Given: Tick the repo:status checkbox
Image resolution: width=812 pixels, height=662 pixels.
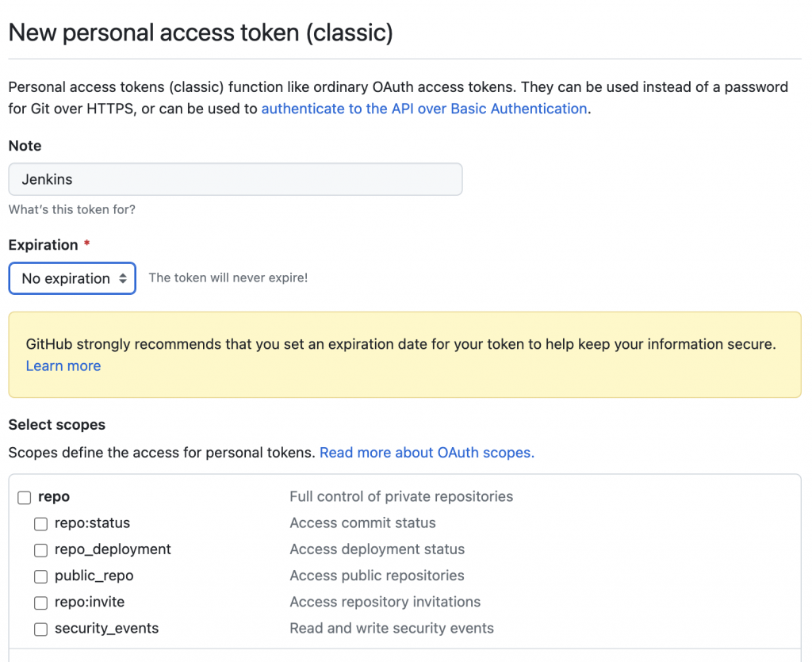Looking at the screenshot, I should (40, 523).
